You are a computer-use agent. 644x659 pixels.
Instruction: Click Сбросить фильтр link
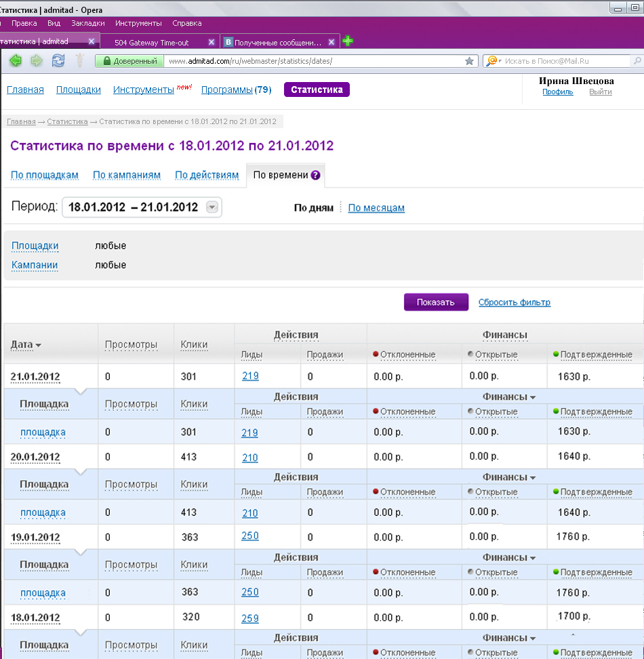515,302
